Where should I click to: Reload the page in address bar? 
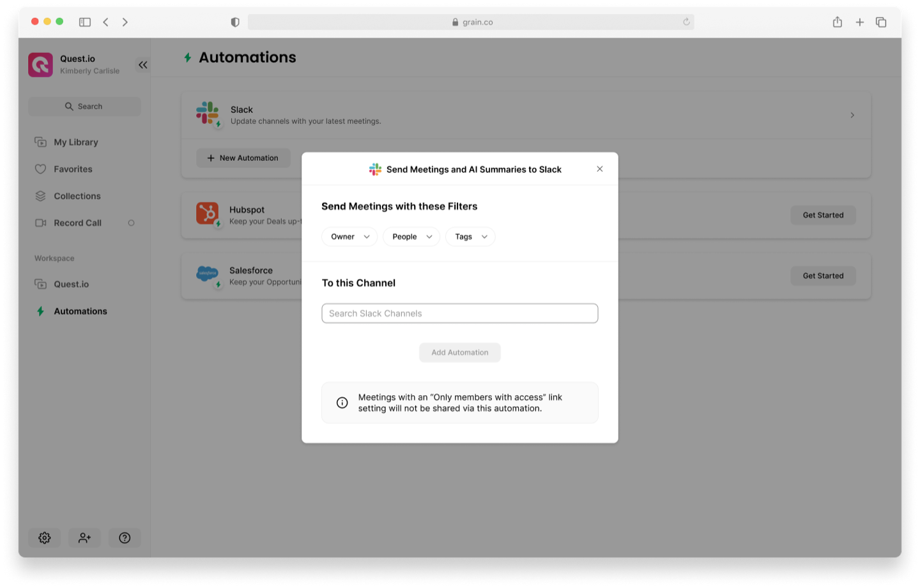[686, 22]
